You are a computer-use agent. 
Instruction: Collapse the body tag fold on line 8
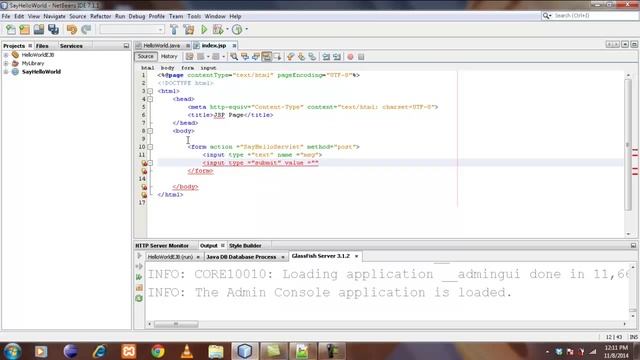(x=150, y=131)
